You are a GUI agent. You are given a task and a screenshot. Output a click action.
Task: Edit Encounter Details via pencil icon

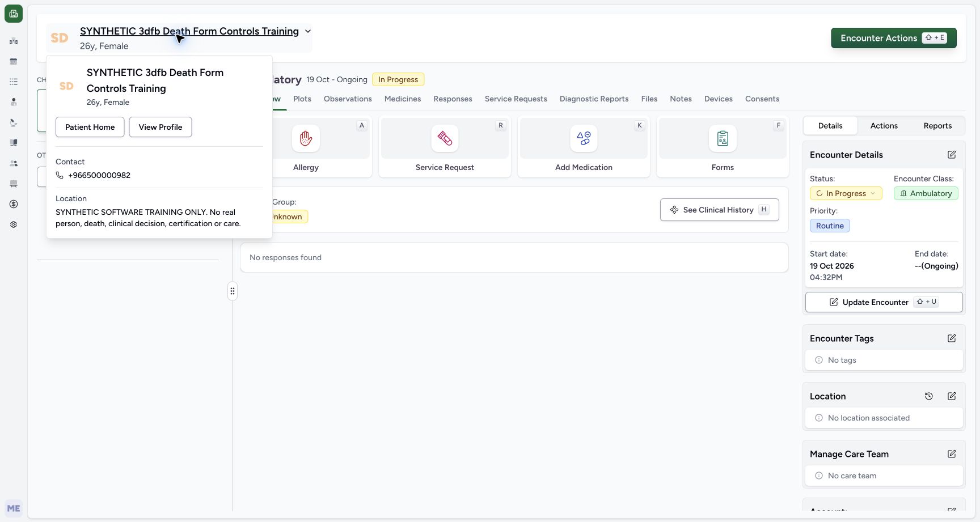click(952, 155)
